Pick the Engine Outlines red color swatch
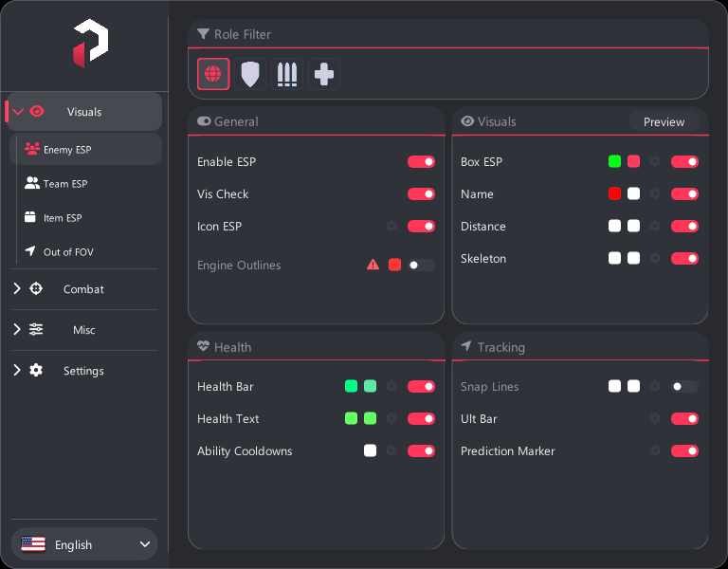Viewport: 728px width, 569px height. (394, 265)
